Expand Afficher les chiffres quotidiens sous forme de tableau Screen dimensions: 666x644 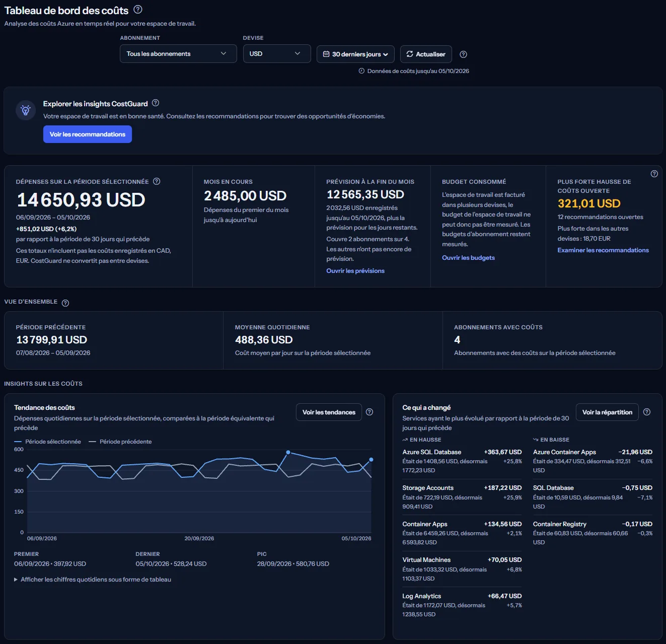[93, 580]
